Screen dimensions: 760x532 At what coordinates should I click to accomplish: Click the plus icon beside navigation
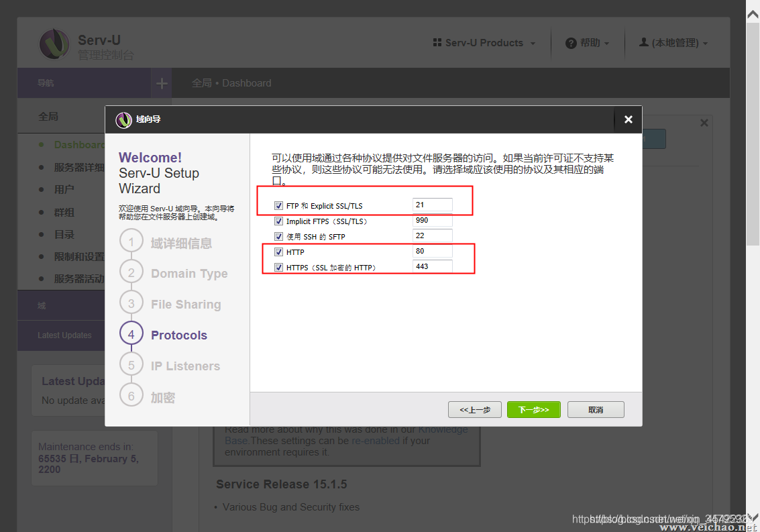point(162,83)
